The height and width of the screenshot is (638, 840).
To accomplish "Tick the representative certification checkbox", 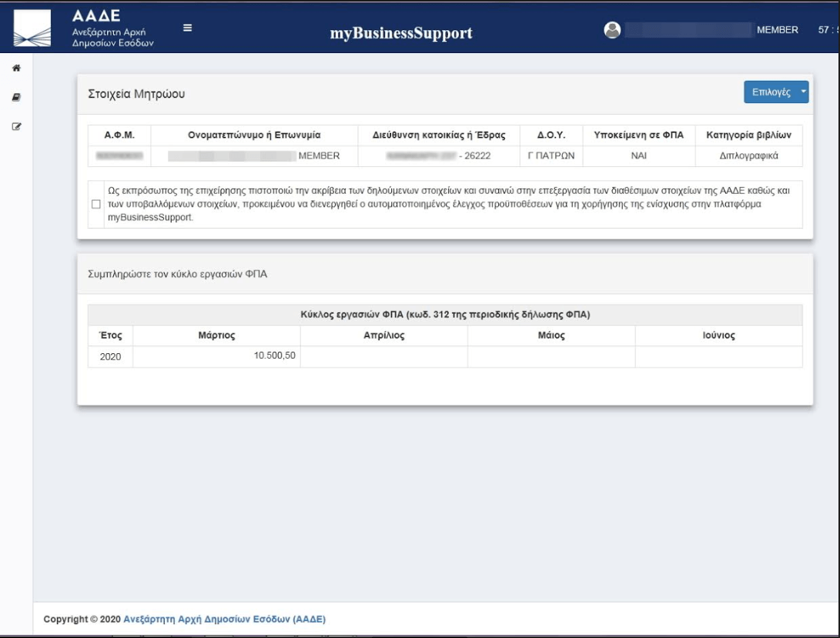I will (x=96, y=205).
